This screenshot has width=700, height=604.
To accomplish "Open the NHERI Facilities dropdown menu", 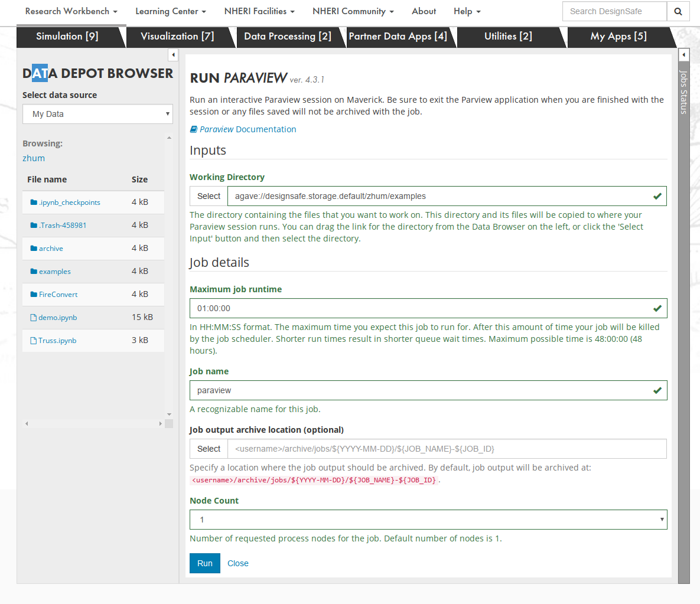I will [259, 11].
